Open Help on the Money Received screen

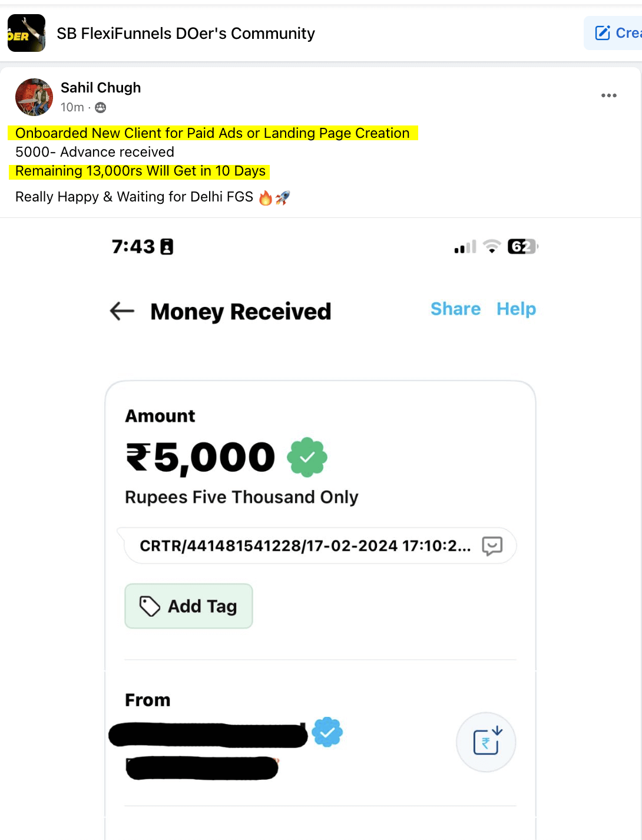[x=516, y=309]
